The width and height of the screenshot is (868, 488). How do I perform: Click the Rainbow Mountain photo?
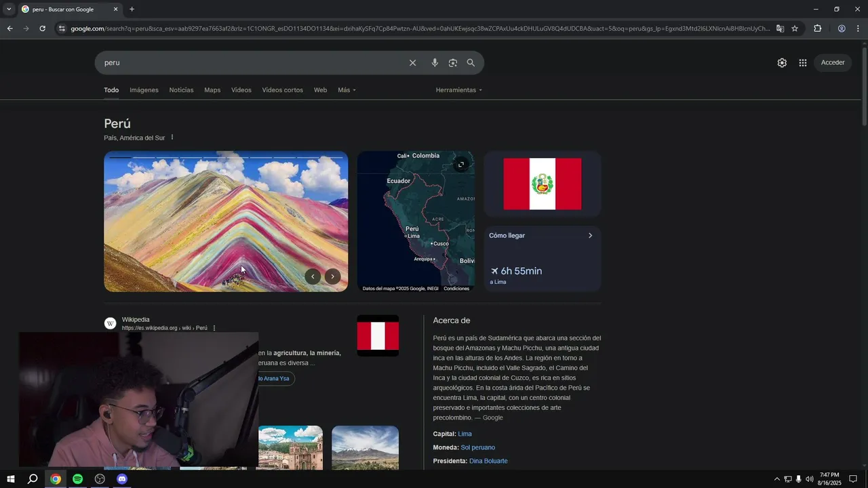pos(226,222)
